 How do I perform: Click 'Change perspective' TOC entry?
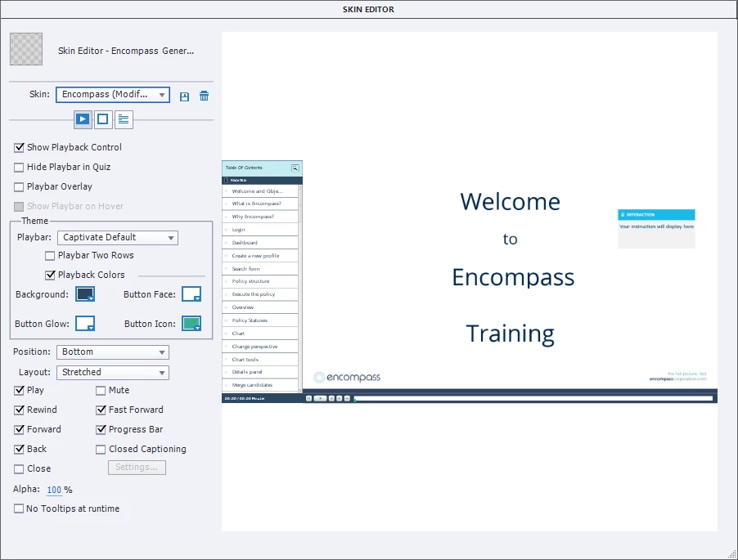(x=260, y=347)
